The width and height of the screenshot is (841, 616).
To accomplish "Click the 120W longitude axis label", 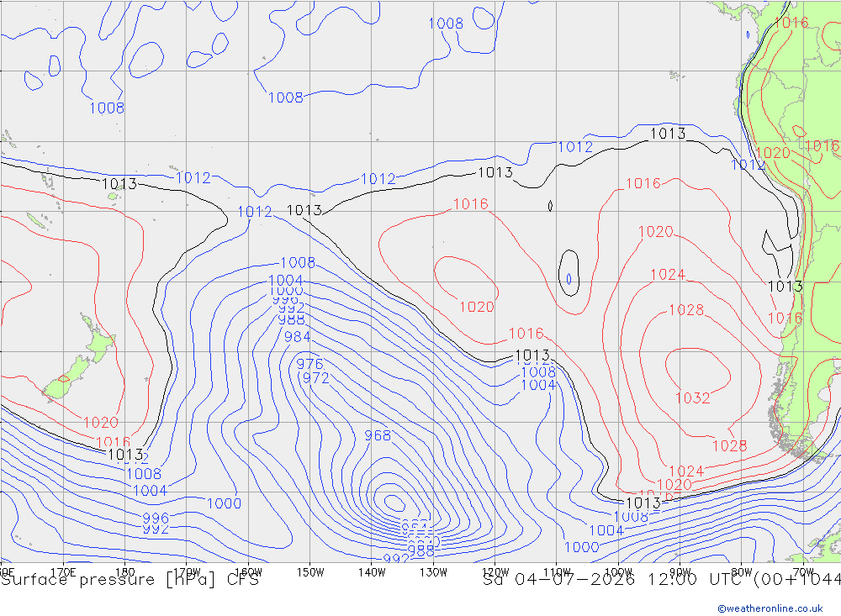I will tap(495, 572).
